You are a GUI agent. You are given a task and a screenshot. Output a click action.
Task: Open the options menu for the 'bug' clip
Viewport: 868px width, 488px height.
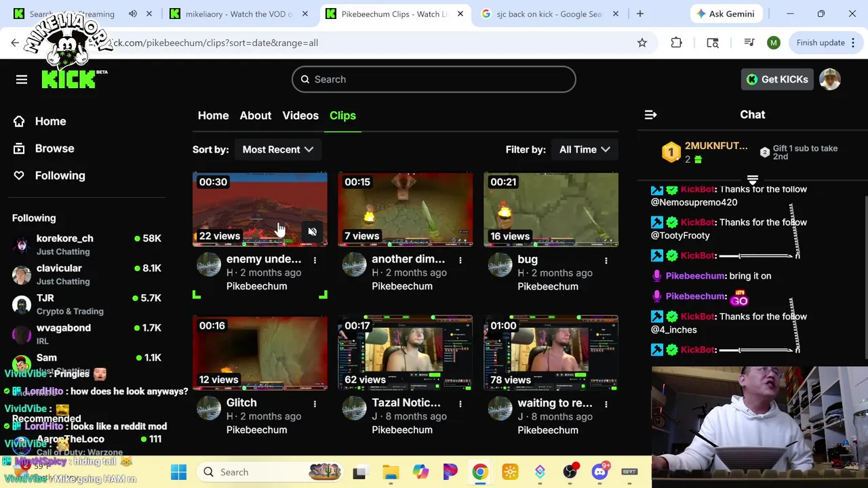606,260
